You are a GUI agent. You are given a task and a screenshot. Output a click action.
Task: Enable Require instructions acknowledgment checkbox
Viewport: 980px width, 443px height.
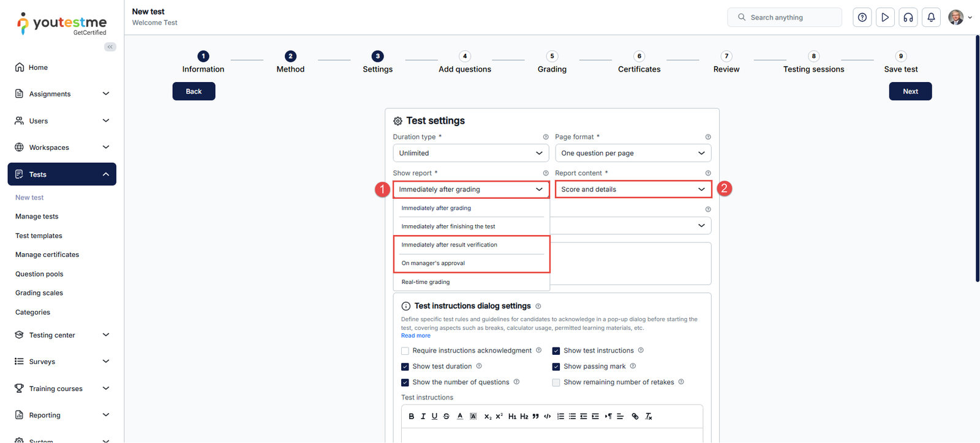click(x=405, y=351)
